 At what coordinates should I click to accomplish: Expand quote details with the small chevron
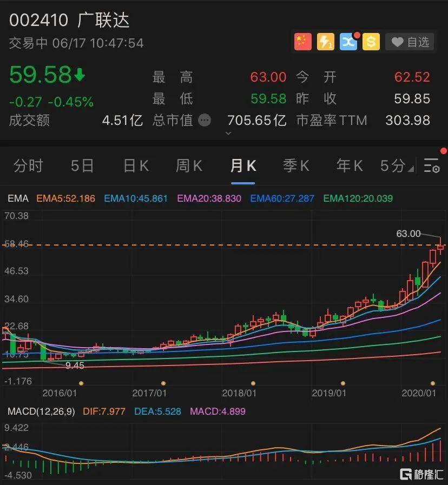(x=228, y=134)
